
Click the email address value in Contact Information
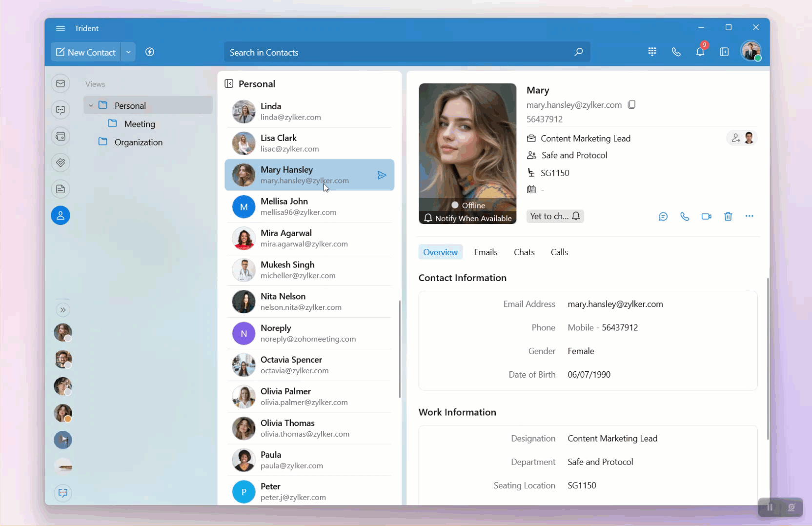tap(615, 304)
